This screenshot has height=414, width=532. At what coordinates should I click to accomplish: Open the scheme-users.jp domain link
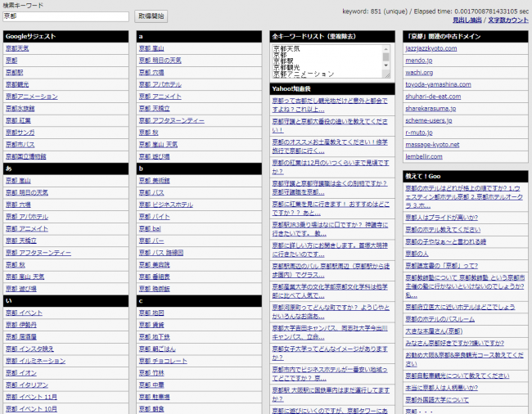pos(429,120)
